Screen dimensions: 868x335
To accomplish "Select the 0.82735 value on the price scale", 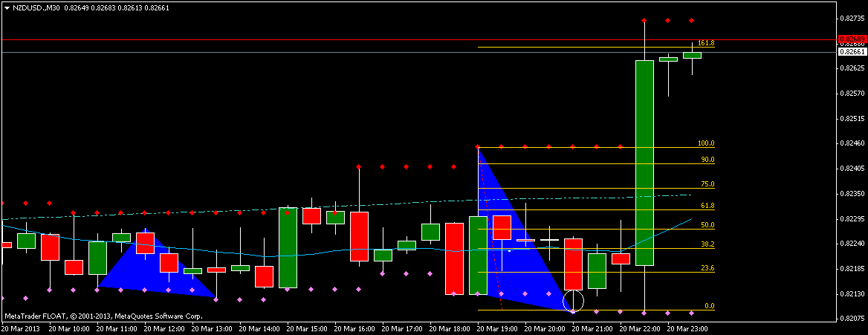I will 852,19.
